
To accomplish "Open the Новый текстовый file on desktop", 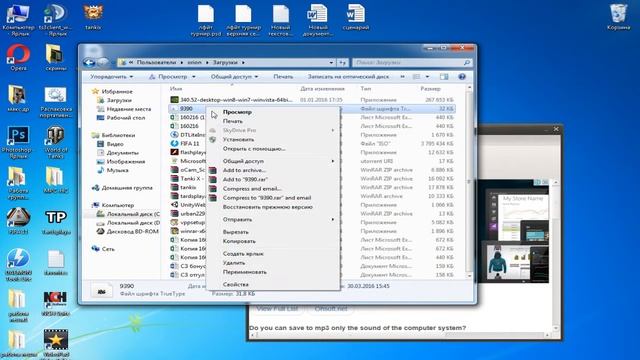I will [281, 19].
